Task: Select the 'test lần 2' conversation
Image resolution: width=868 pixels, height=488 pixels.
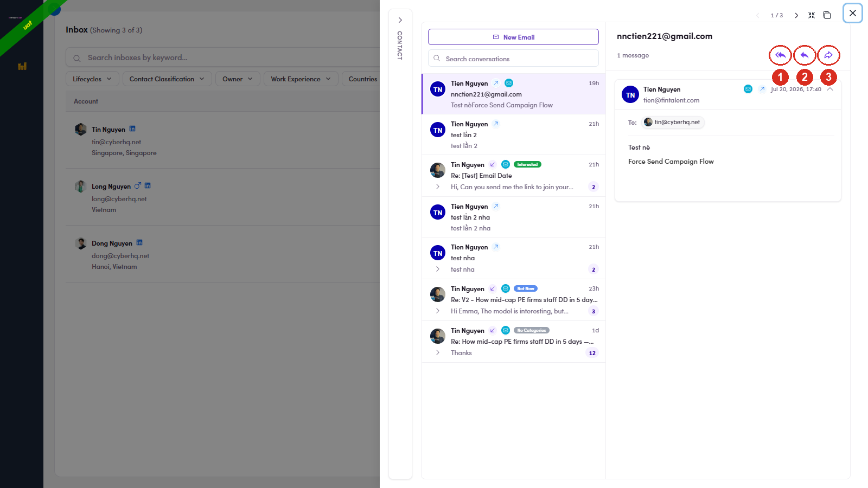Action: click(513, 134)
